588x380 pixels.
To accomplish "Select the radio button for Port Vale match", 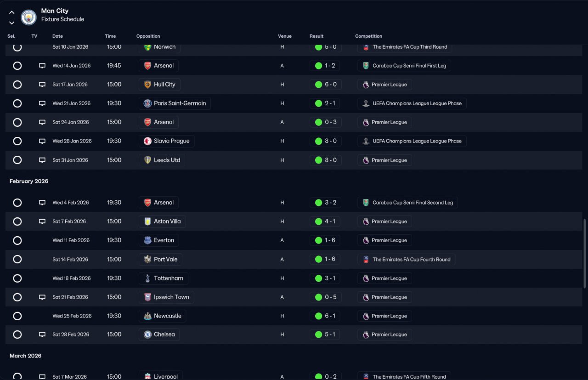I will (17, 259).
